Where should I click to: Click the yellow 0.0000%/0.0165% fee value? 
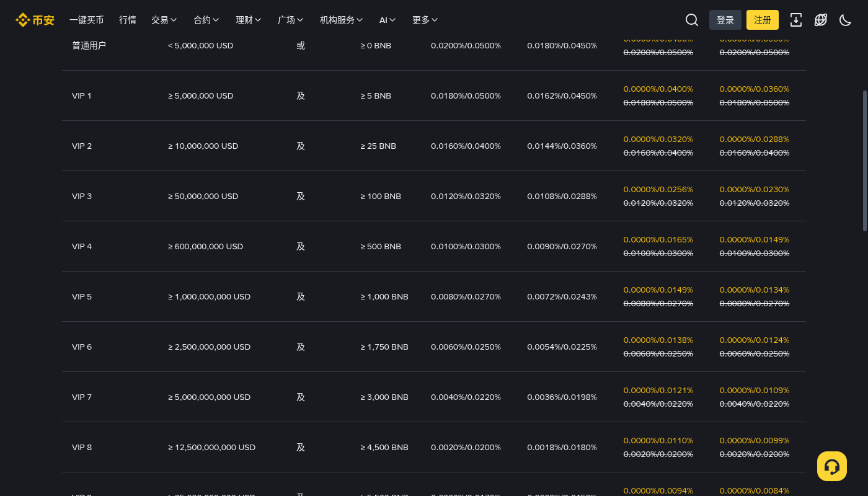click(x=658, y=239)
